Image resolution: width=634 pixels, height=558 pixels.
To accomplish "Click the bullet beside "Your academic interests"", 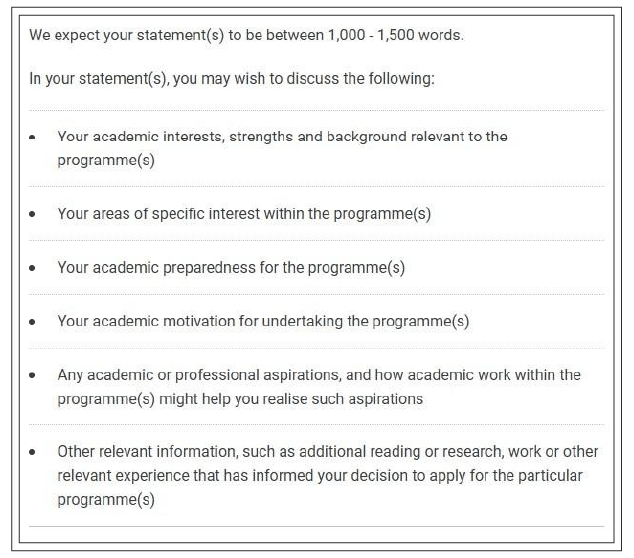I will pos(33,137).
